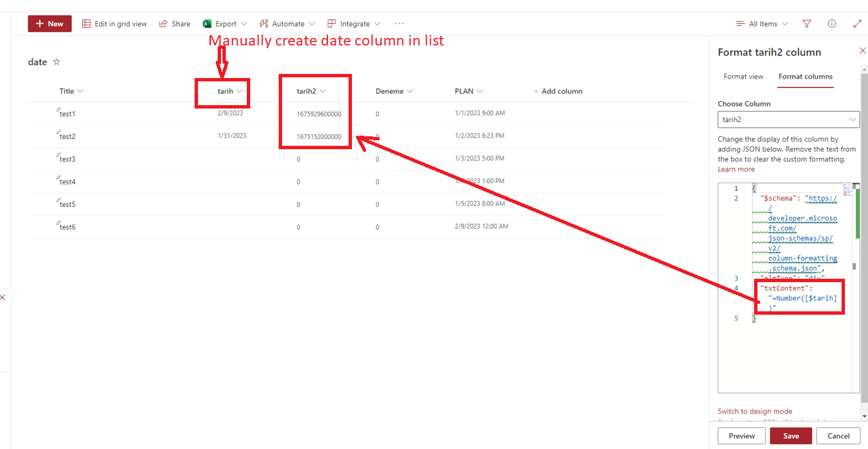Open the tarih column header menu
The width and height of the screenshot is (868, 449).
pyautogui.click(x=230, y=91)
